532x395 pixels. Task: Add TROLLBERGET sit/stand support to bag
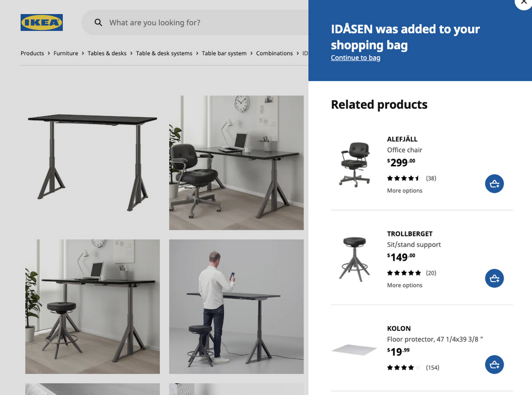tap(494, 278)
